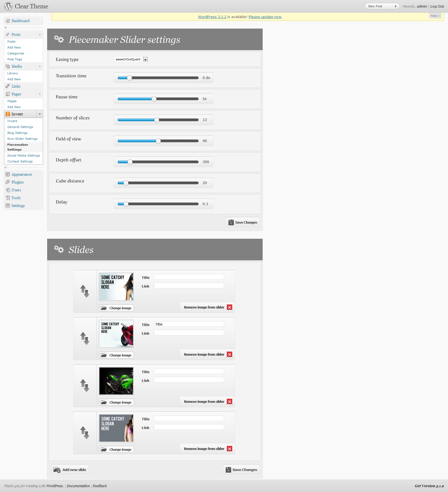Click the Pause time slider handle
The image size is (448, 492).
click(154, 99)
